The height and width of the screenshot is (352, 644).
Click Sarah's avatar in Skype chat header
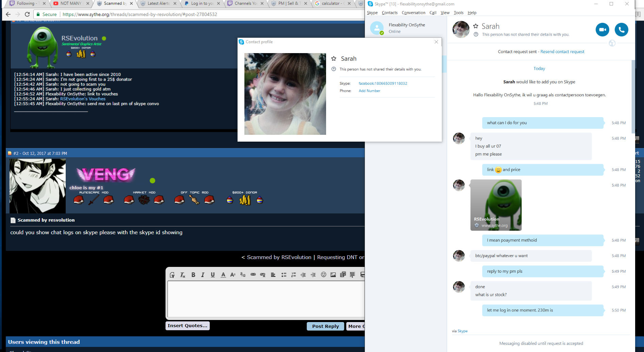pyautogui.click(x=461, y=29)
